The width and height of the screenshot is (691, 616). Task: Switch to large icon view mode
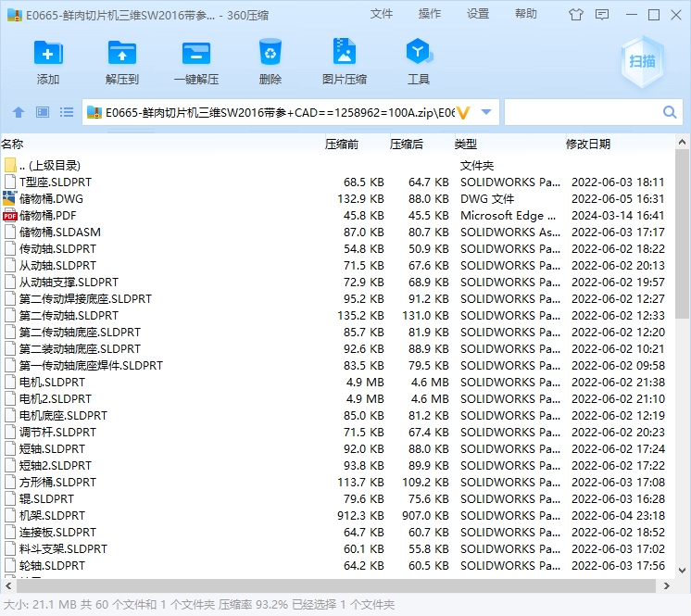(43, 112)
